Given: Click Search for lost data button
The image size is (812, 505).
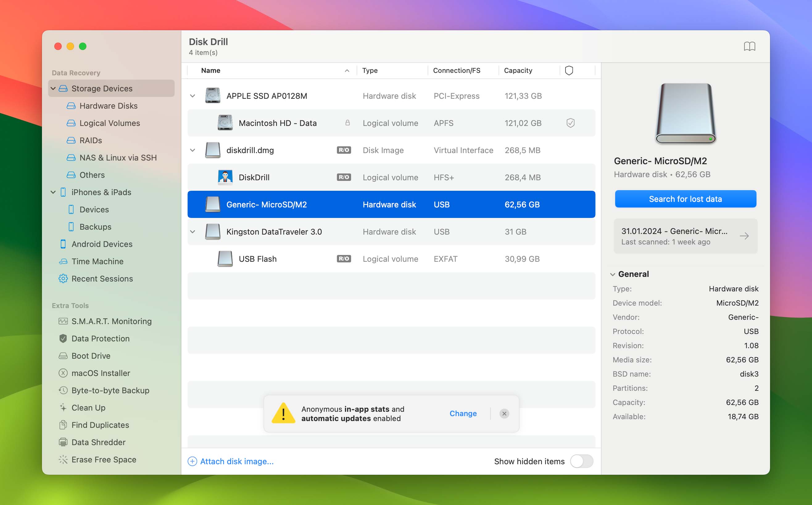Looking at the screenshot, I should [x=686, y=199].
